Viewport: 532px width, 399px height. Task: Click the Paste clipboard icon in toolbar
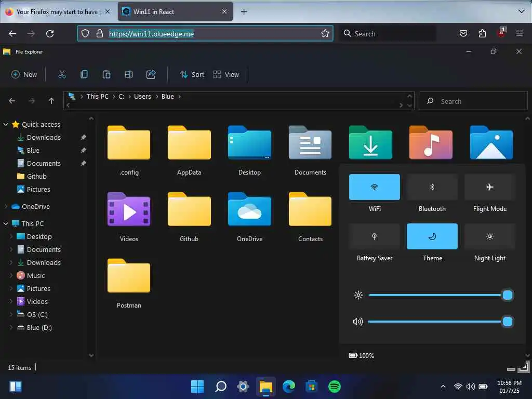(107, 74)
